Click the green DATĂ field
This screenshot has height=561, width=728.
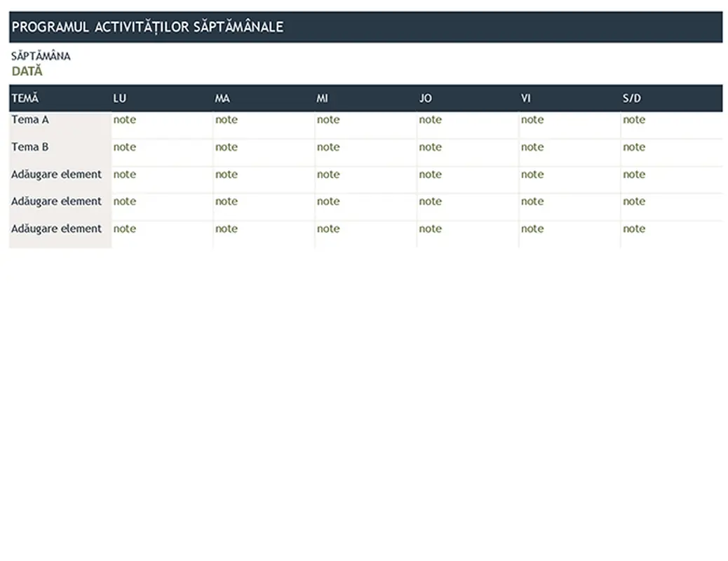pyautogui.click(x=27, y=71)
